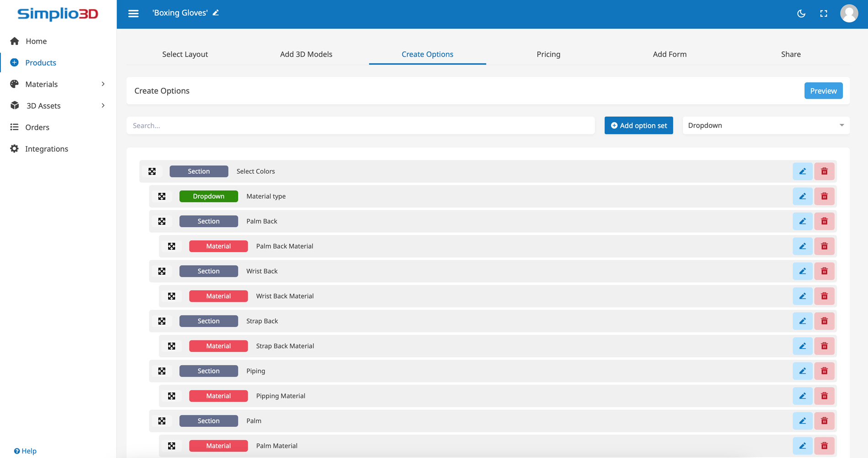Edit the Strap Back Material option

tap(802, 346)
